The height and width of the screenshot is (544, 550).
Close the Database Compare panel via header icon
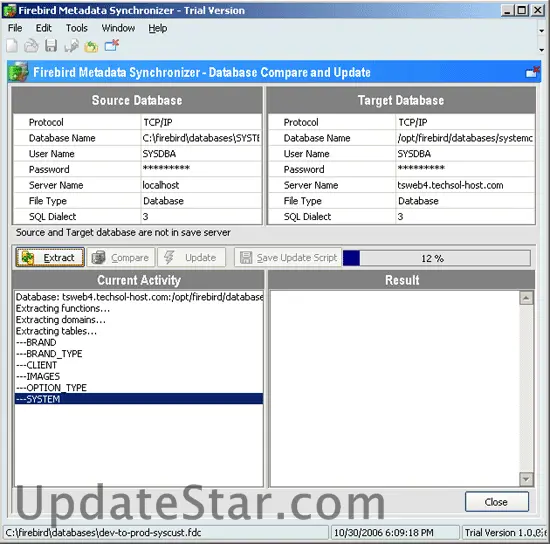point(532,72)
